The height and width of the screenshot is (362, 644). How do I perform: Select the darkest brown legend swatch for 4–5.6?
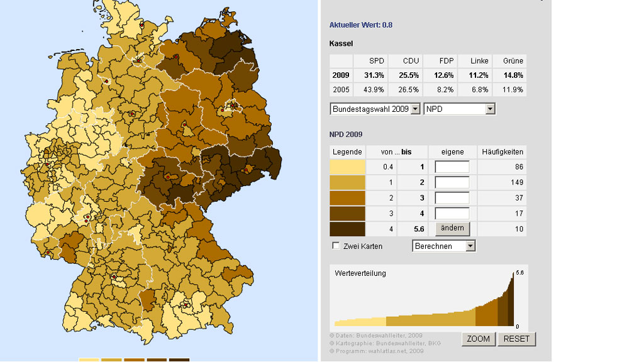(347, 229)
